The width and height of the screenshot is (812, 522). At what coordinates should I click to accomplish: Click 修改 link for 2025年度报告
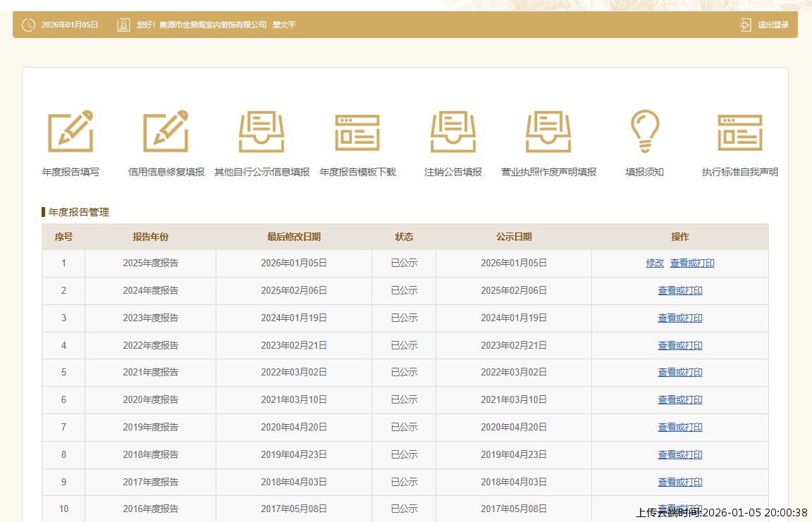[655, 263]
